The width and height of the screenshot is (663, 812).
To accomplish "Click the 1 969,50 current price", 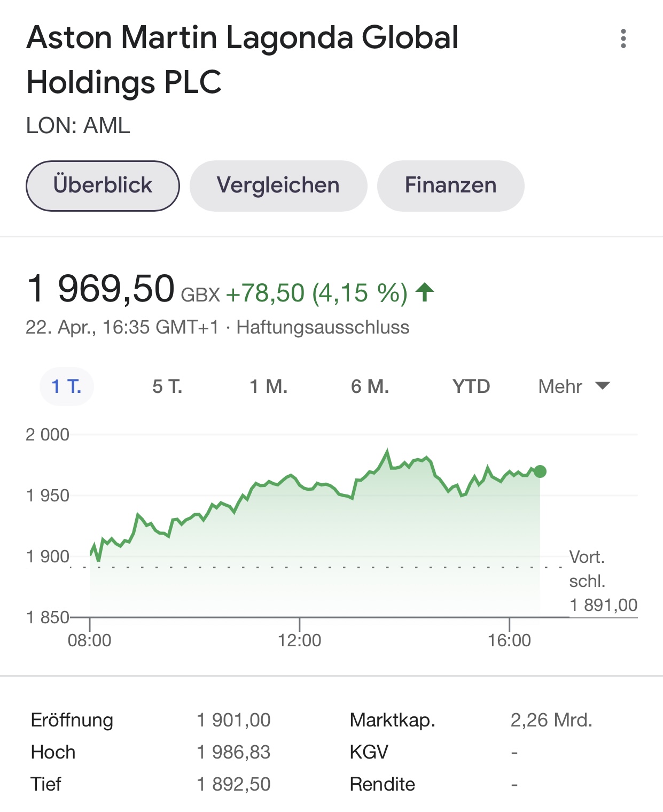I will (x=101, y=289).
